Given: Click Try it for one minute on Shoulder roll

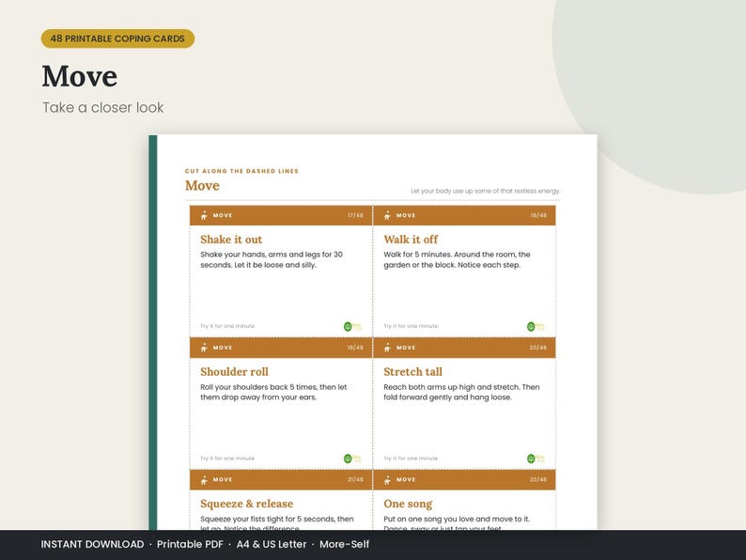Looking at the screenshot, I should (227, 459).
